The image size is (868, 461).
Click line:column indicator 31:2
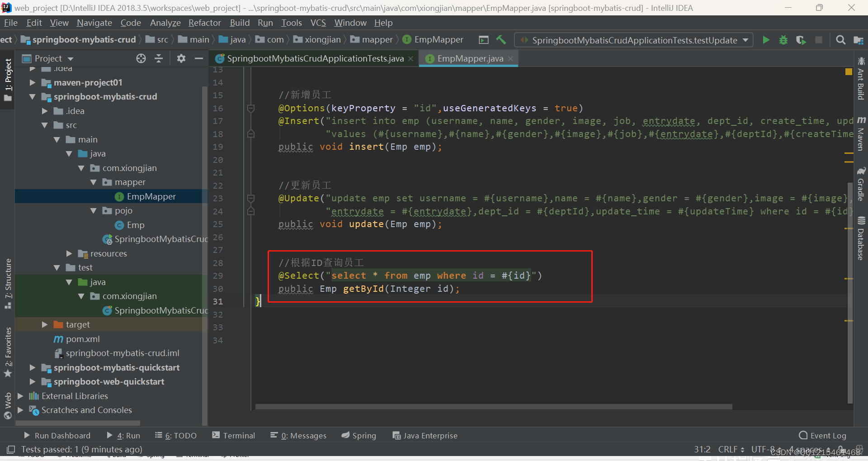click(702, 449)
